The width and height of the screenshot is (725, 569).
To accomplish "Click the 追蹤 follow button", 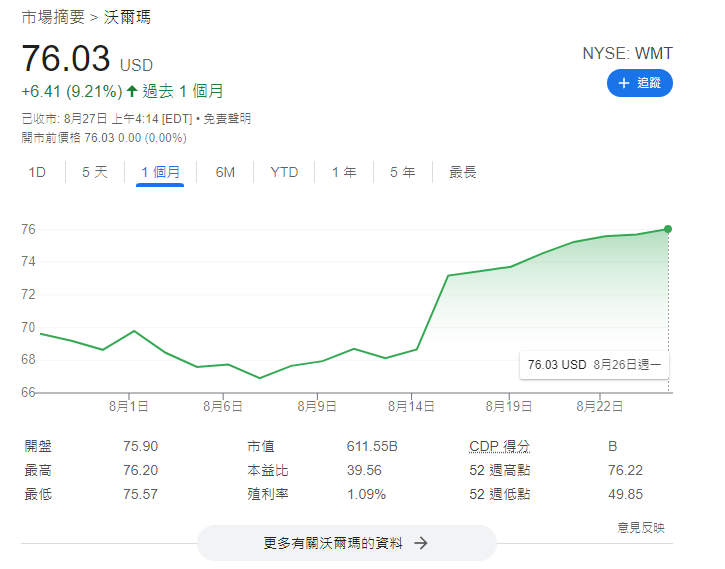I will coord(639,83).
